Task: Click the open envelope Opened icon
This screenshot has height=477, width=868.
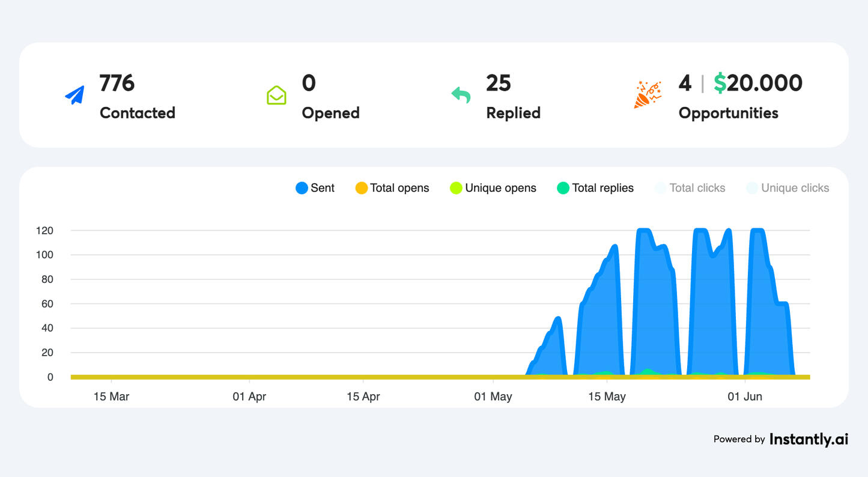Action: coord(276,95)
